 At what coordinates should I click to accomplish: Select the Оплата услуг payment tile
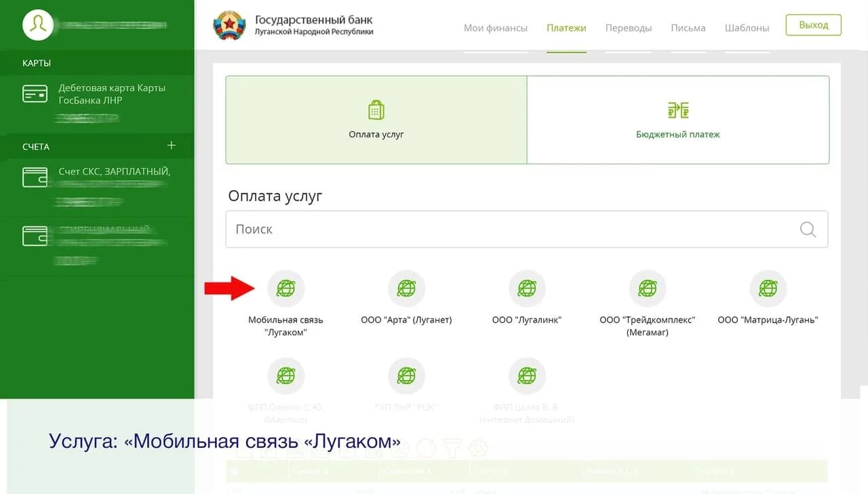376,120
